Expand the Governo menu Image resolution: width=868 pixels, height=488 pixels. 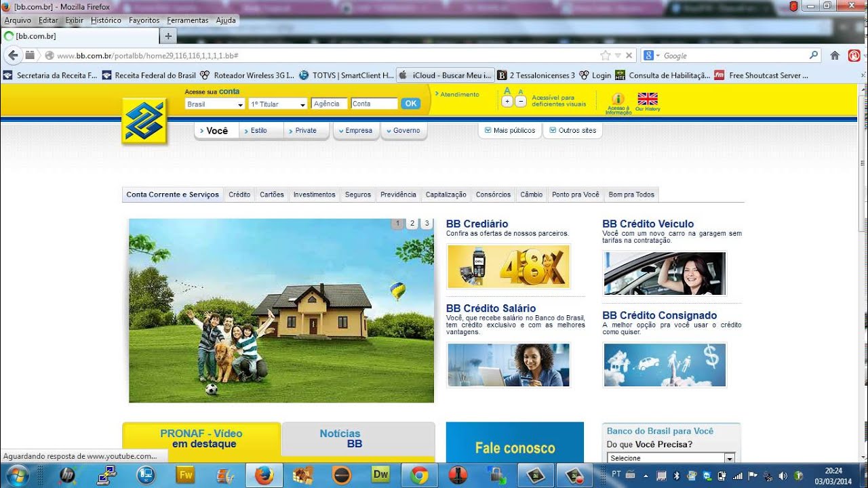[x=403, y=130]
